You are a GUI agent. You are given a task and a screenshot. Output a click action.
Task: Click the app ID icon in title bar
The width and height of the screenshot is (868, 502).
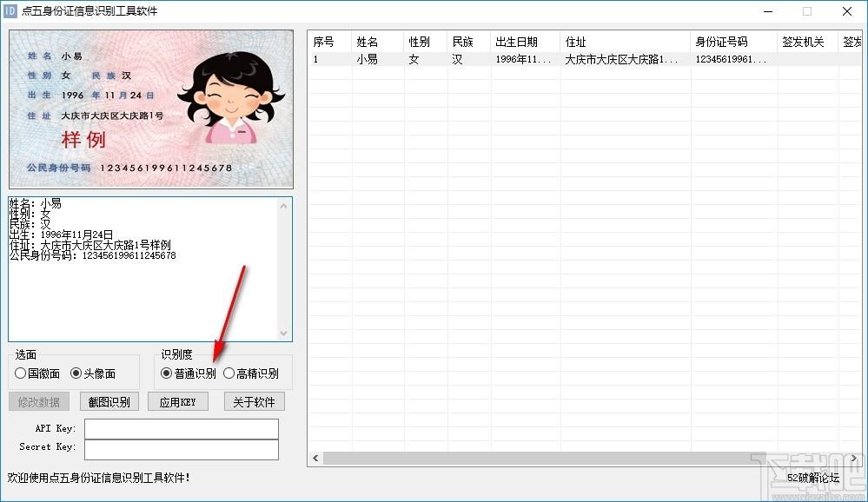(10, 11)
